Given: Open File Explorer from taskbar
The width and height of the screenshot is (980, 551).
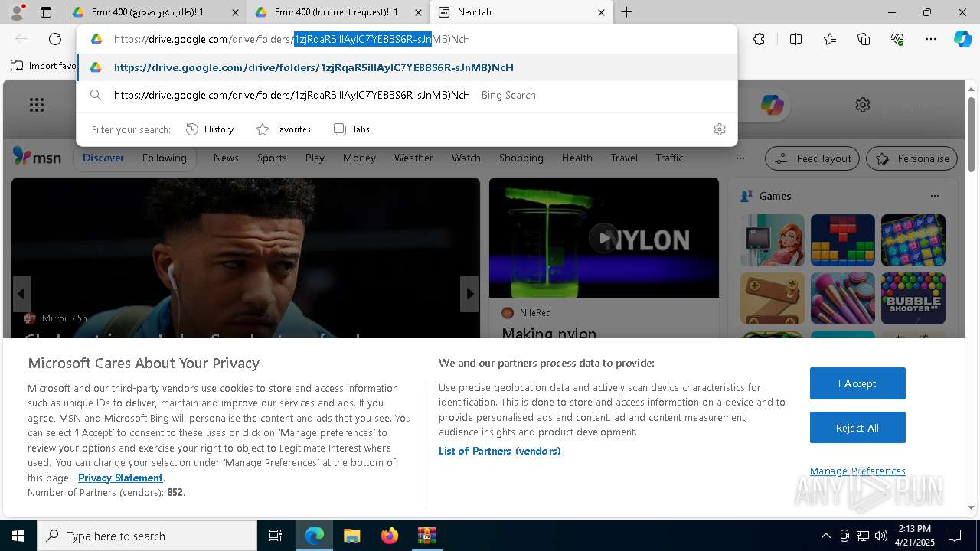Looking at the screenshot, I should tap(351, 536).
